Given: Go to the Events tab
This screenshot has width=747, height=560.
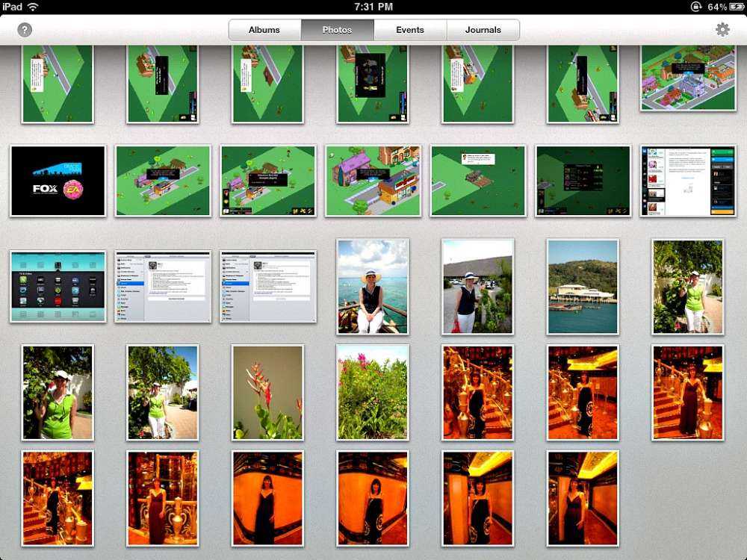Looking at the screenshot, I should point(409,30).
